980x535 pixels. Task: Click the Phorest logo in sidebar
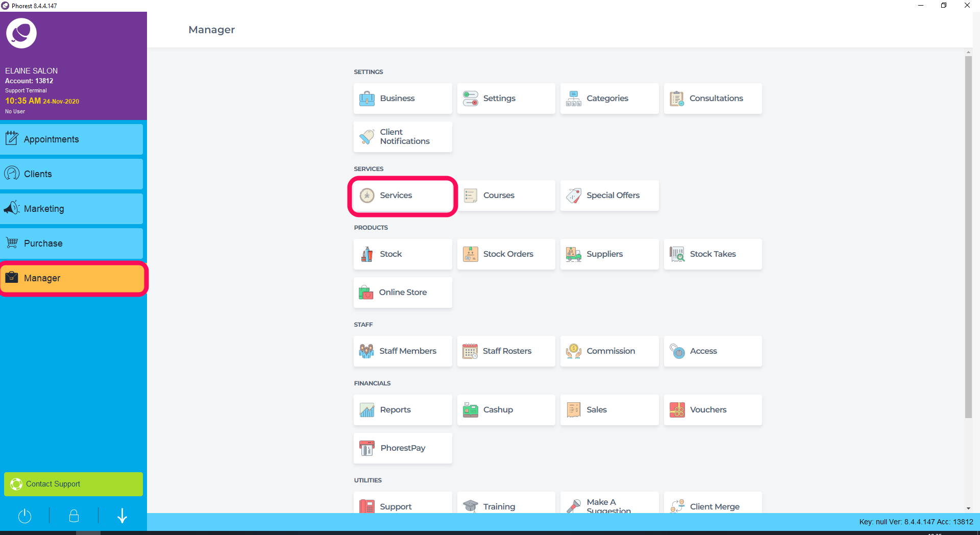click(21, 33)
